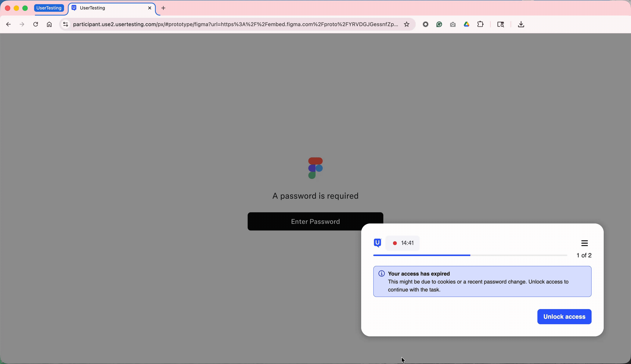Click the Grammarly extension icon

pos(439,24)
